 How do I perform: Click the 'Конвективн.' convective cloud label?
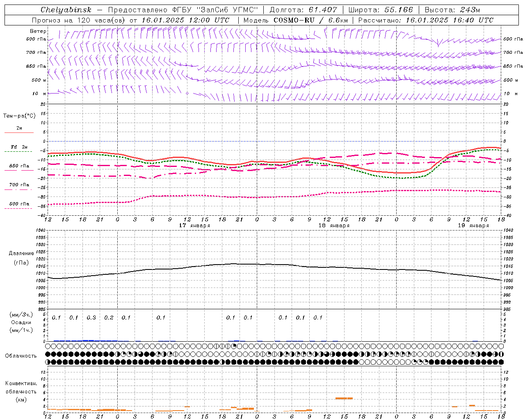pyautogui.click(x=21, y=383)
